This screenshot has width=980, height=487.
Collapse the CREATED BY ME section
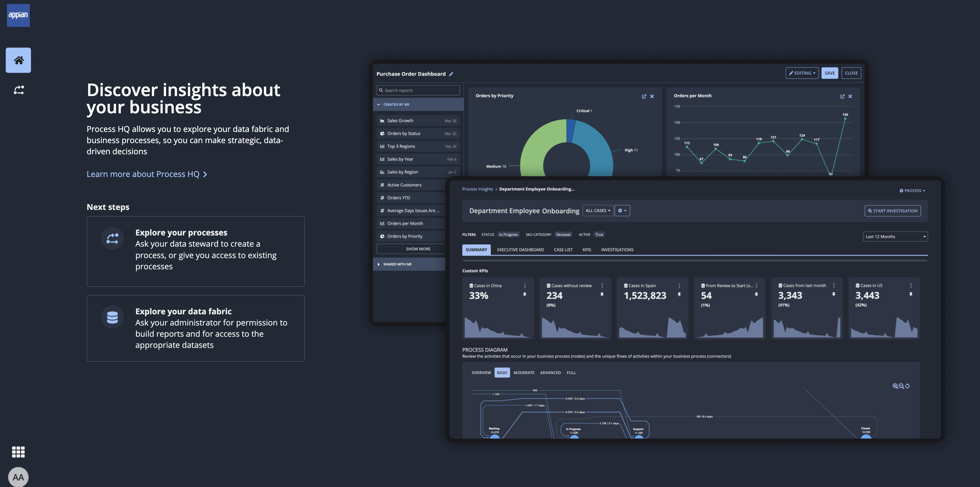[x=418, y=104]
